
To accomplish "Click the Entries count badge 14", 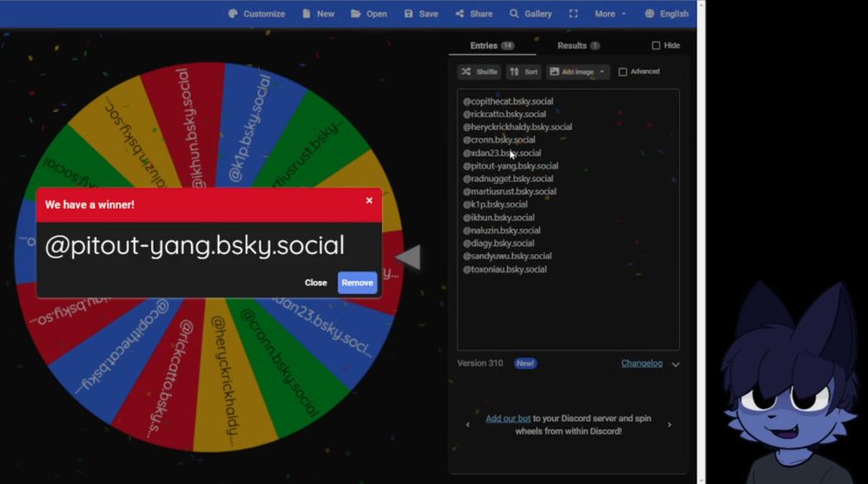I will pos(508,45).
